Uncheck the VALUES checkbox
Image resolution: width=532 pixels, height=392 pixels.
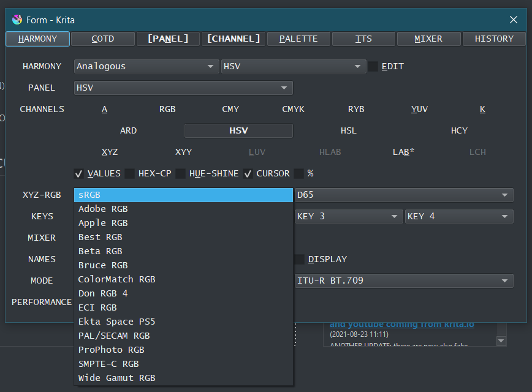pos(79,173)
